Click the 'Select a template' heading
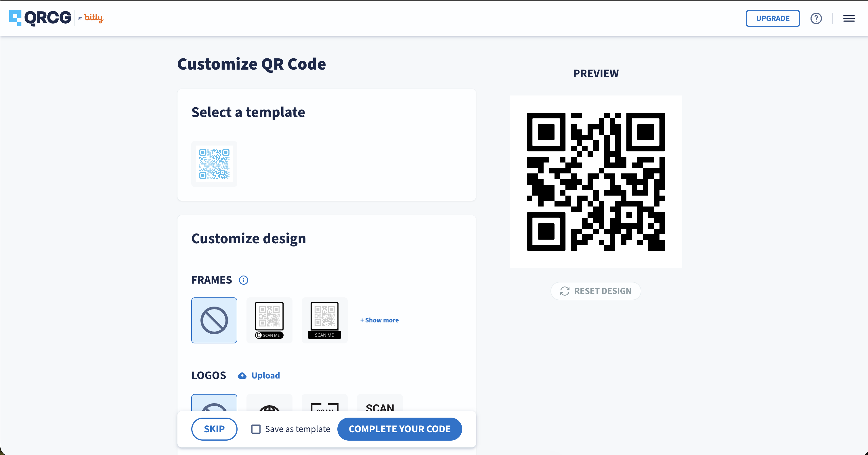 coord(248,112)
